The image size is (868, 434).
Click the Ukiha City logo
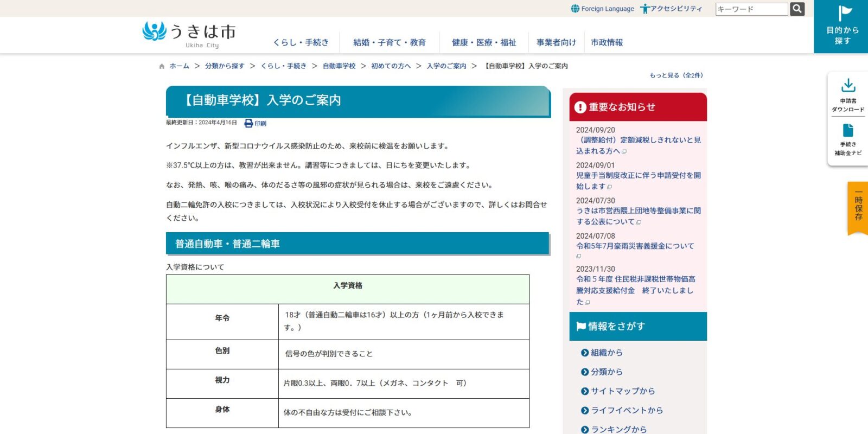point(189,35)
